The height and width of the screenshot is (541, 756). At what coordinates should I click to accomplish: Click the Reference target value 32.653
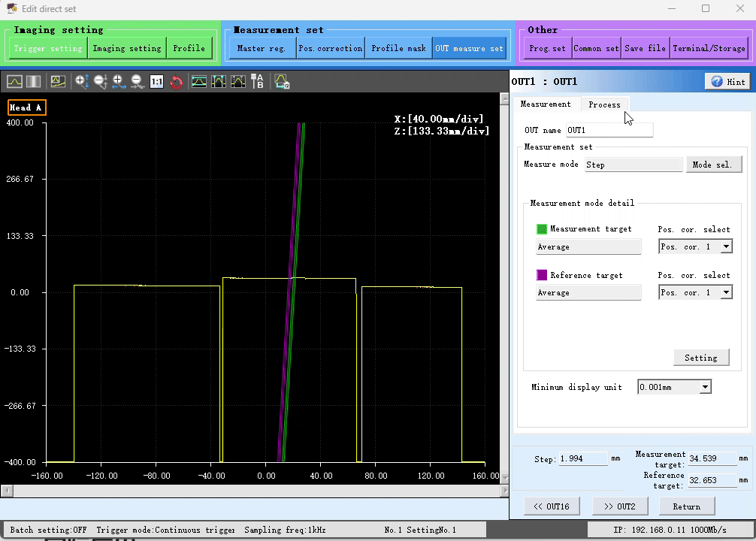[x=712, y=480]
